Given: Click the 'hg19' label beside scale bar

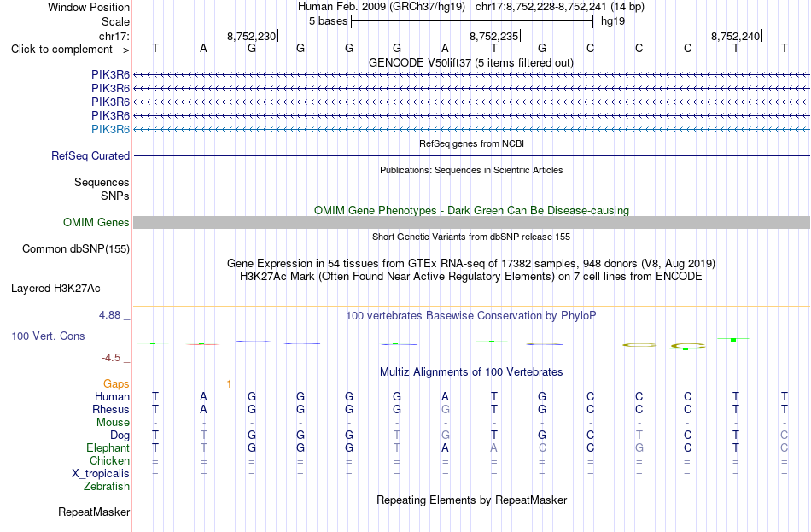Looking at the screenshot, I should coord(613,21).
